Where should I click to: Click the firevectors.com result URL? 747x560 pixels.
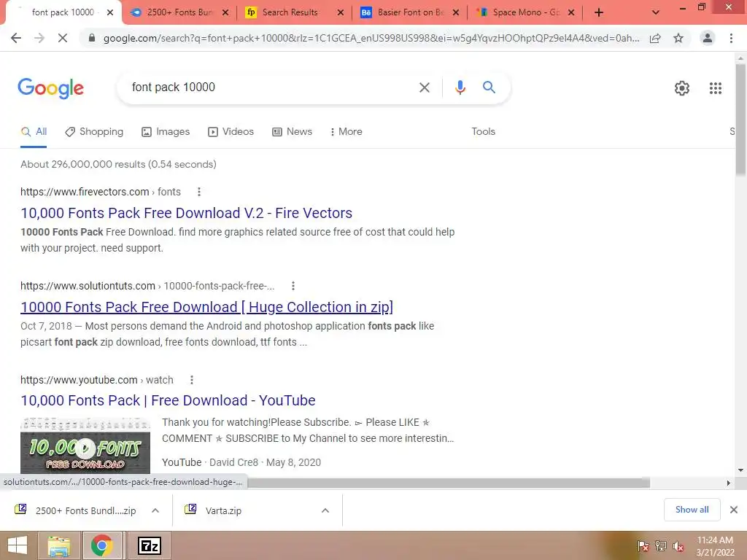tap(101, 192)
